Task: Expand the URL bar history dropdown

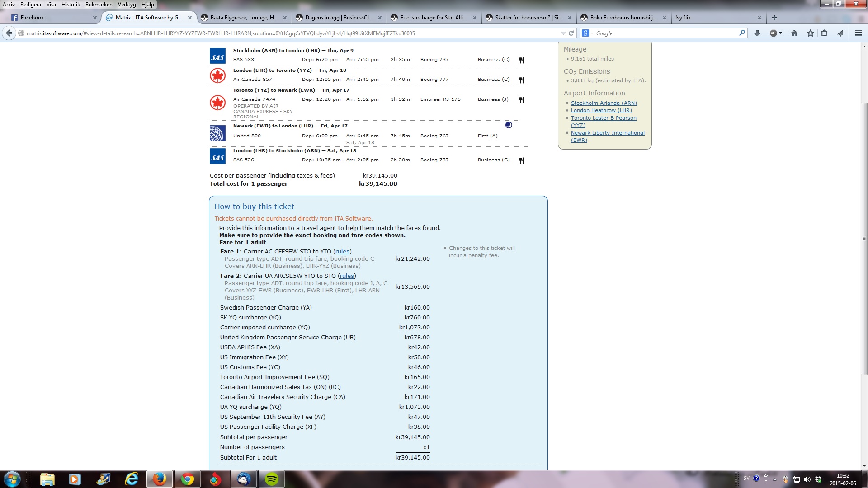Action: 563,33
